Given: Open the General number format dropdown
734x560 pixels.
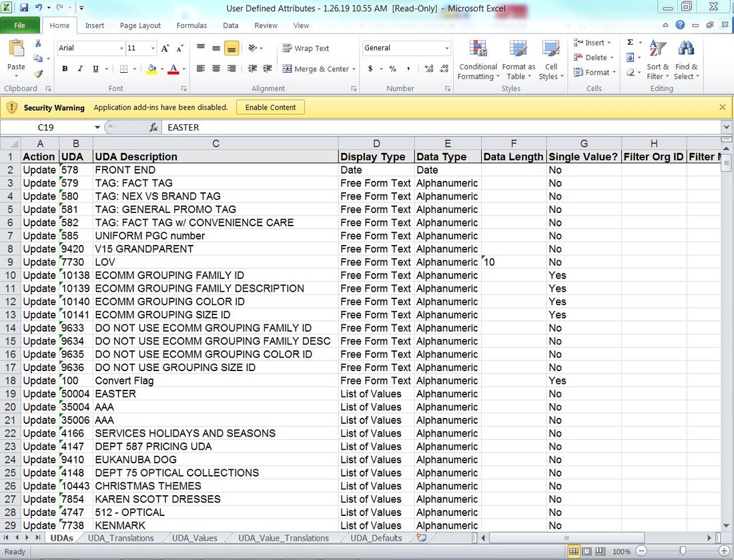Looking at the screenshot, I should tap(447, 48).
